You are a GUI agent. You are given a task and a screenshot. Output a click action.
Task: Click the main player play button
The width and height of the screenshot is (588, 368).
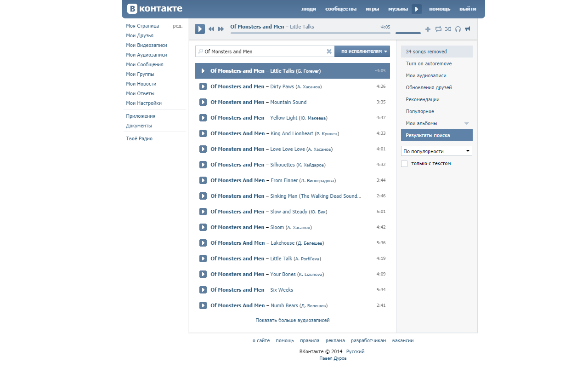pos(200,29)
